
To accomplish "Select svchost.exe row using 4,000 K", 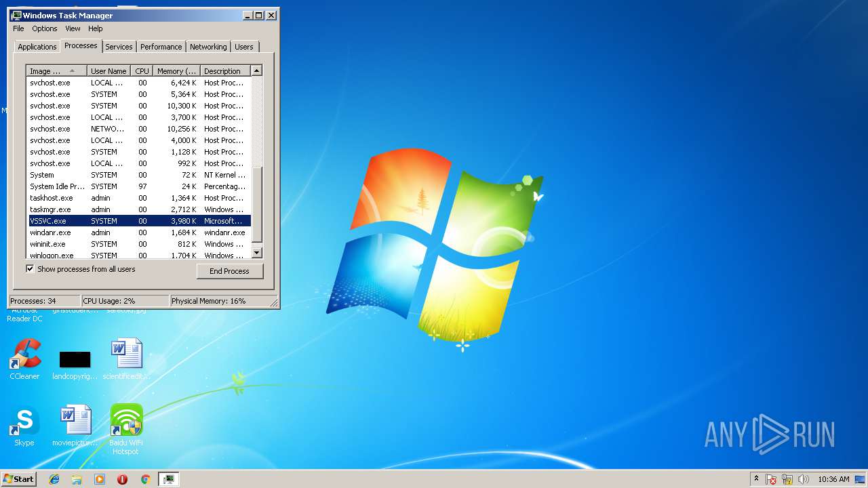I will (x=139, y=140).
